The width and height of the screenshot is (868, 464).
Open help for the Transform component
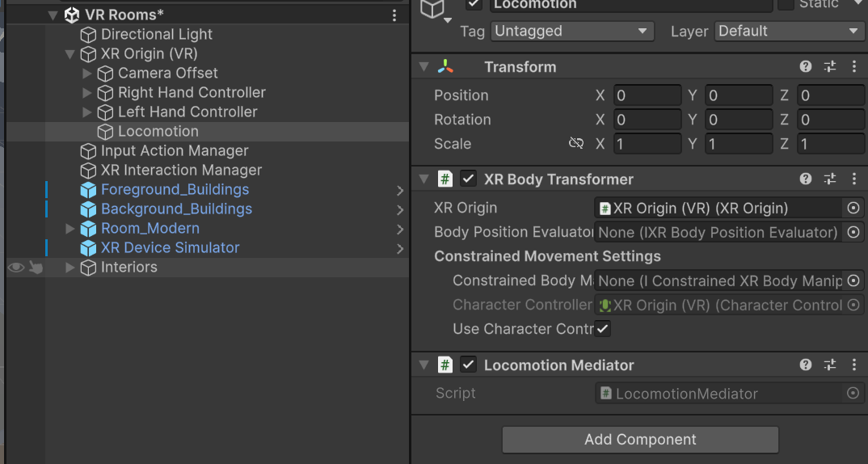coord(806,67)
